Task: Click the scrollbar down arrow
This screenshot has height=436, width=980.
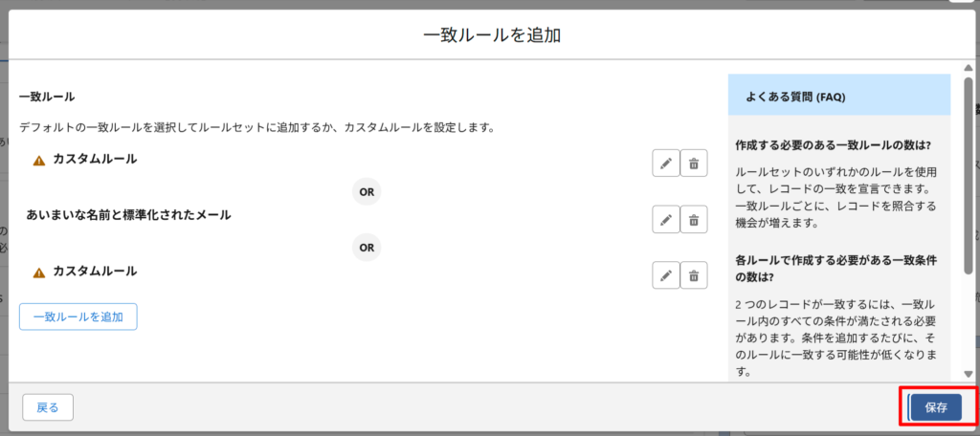Action: click(969, 374)
